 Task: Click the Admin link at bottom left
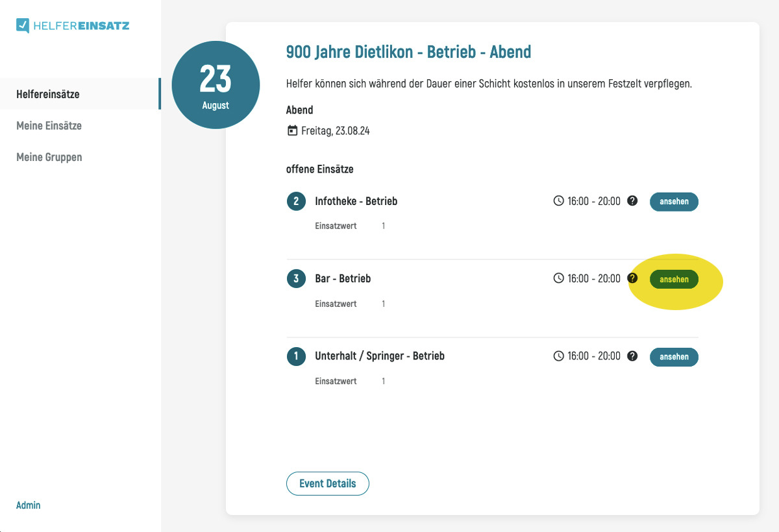coord(29,505)
